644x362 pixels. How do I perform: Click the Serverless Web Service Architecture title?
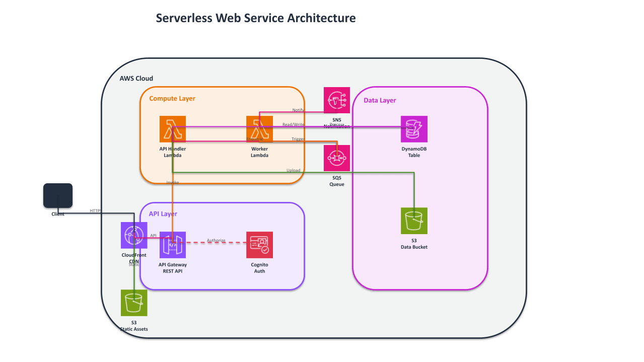[256, 18]
